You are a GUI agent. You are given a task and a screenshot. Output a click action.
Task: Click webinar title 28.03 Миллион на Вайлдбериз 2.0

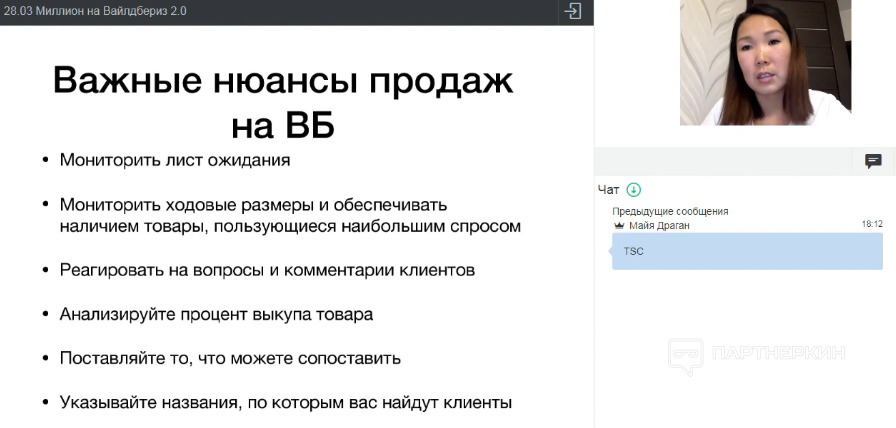pyautogui.click(x=95, y=11)
